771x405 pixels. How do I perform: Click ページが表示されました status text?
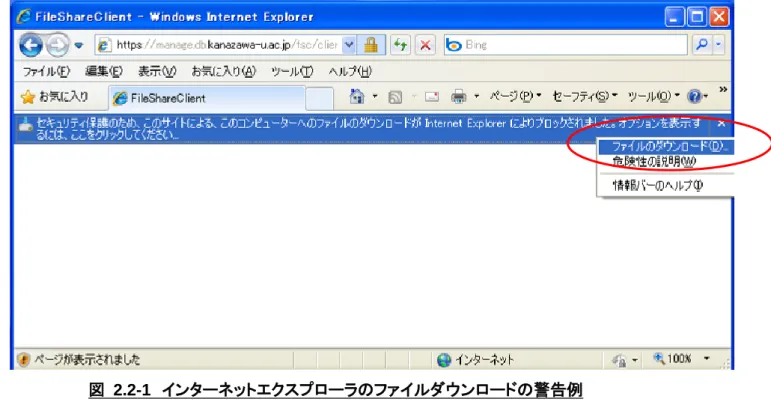coord(87,360)
